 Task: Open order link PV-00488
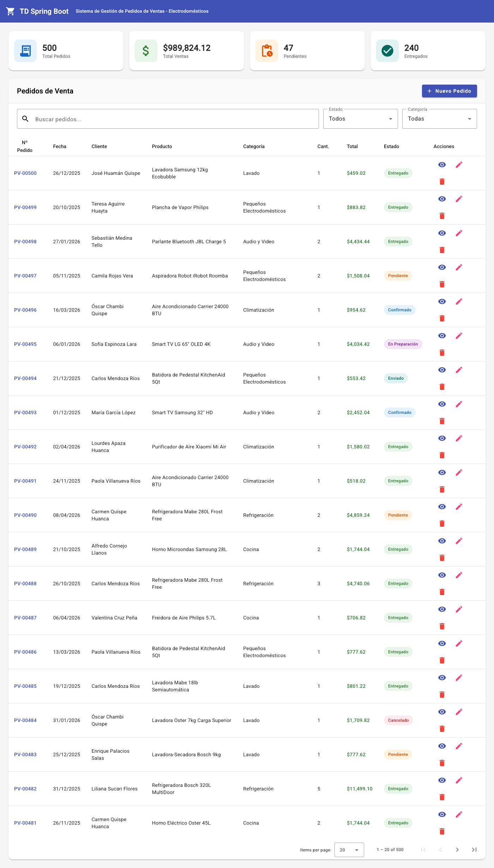pyautogui.click(x=25, y=583)
